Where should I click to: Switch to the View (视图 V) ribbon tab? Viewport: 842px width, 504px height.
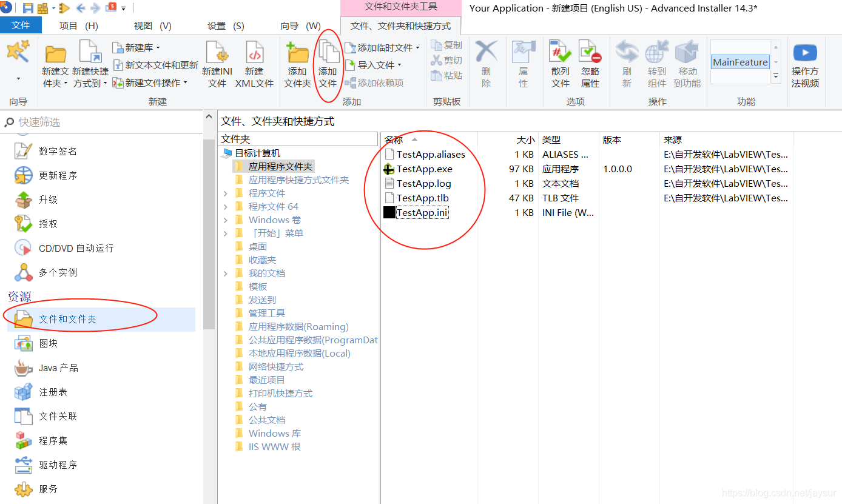pos(152,26)
